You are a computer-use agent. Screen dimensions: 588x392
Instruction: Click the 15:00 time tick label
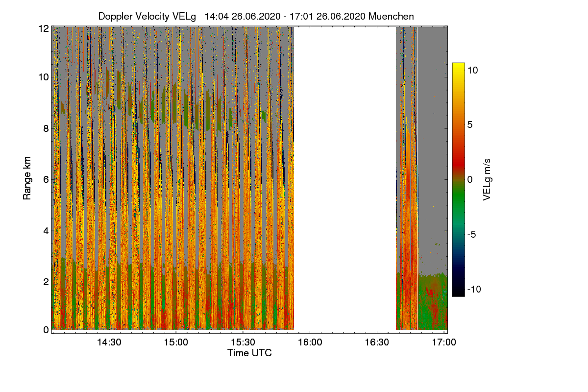[176, 342]
